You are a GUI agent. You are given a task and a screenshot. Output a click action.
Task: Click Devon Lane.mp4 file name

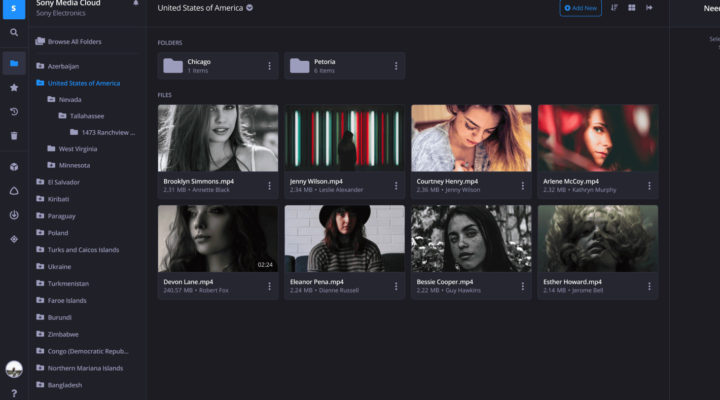point(188,282)
